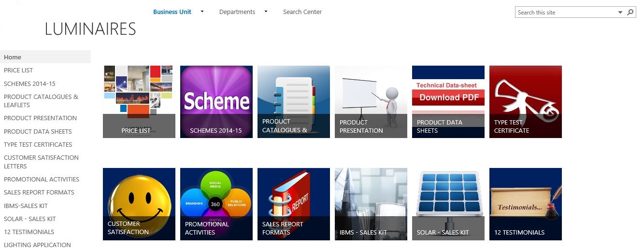This screenshot has width=644, height=250.
Task: Open 12 TESTIMONIALS sidebar link
Action: click(29, 232)
